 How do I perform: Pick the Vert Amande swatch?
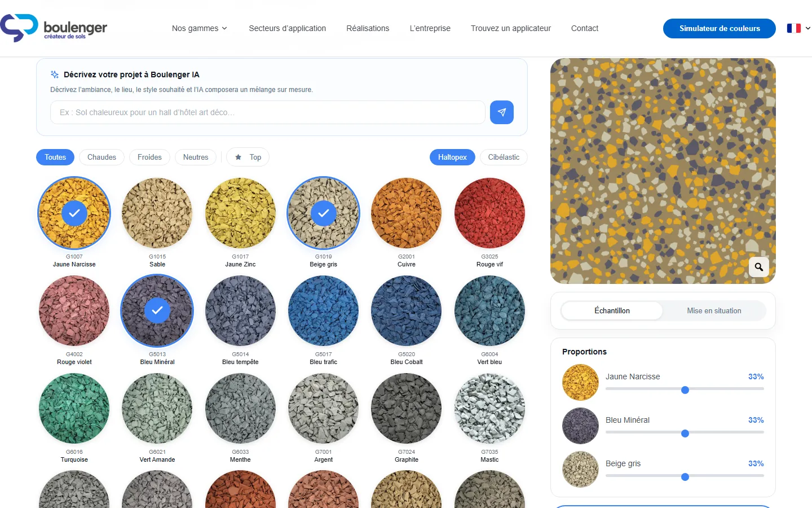[157, 409]
